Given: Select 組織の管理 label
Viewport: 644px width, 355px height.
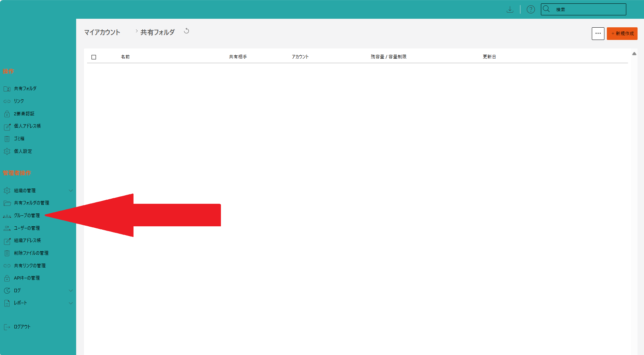Looking at the screenshot, I should click(25, 190).
